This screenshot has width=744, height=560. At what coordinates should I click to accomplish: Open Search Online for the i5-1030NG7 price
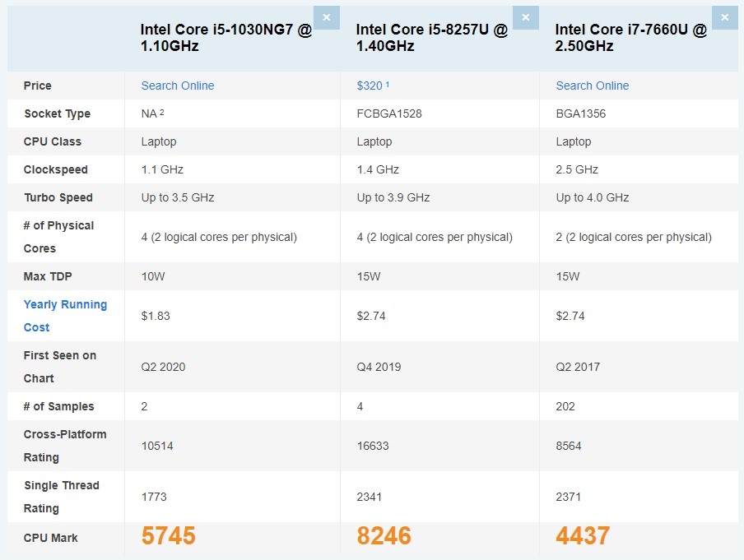pyautogui.click(x=177, y=86)
